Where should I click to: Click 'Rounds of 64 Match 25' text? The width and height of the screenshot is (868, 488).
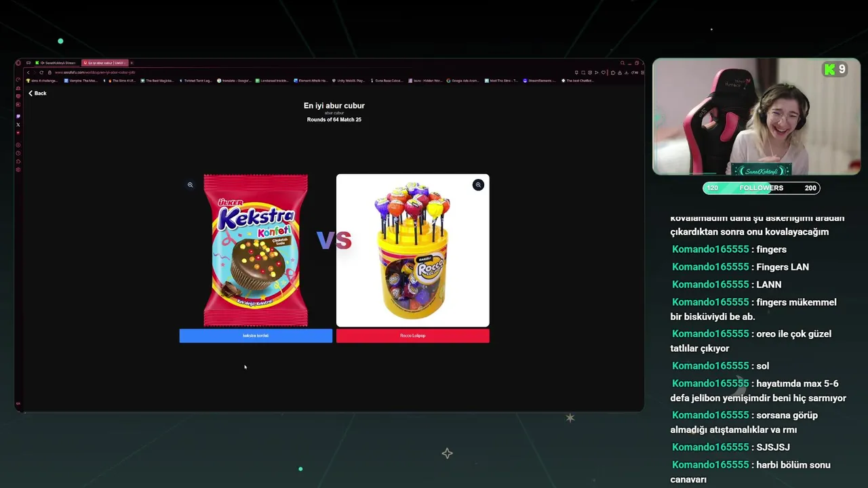334,120
